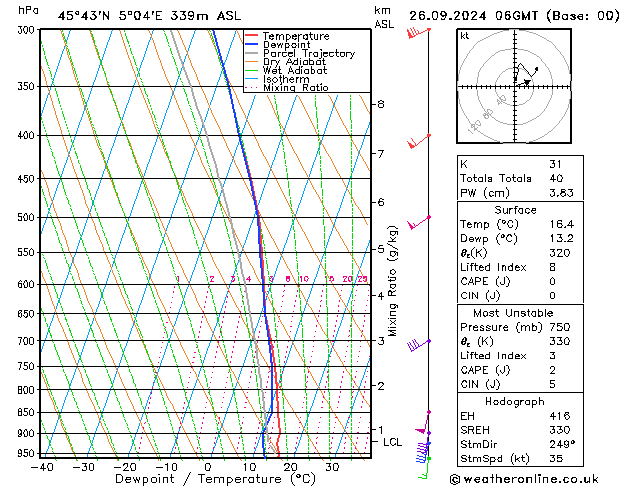629x486 pixels.
Task: Click the 'Dewpoint / Temperature (°C)' axis title
Action: 215,479
